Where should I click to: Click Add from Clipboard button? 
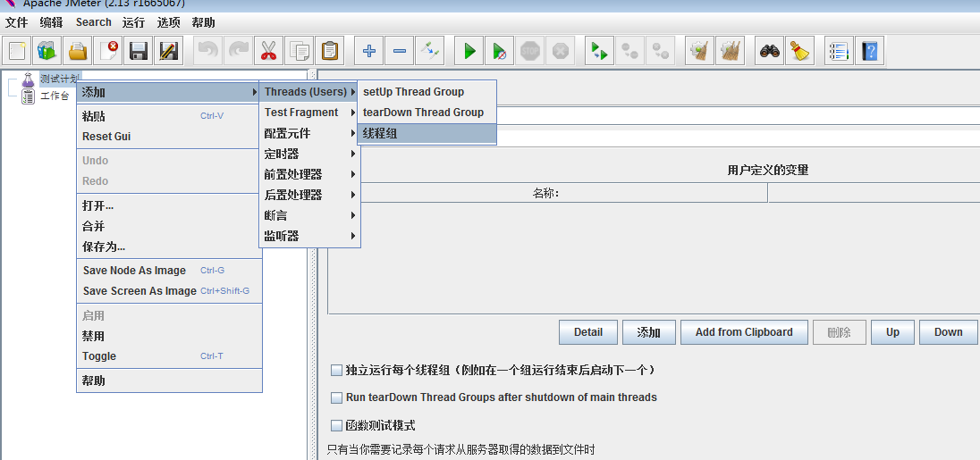pyautogui.click(x=744, y=332)
